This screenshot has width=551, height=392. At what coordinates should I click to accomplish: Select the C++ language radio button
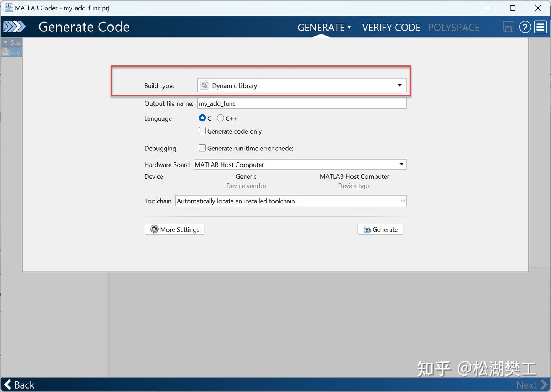click(220, 118)
